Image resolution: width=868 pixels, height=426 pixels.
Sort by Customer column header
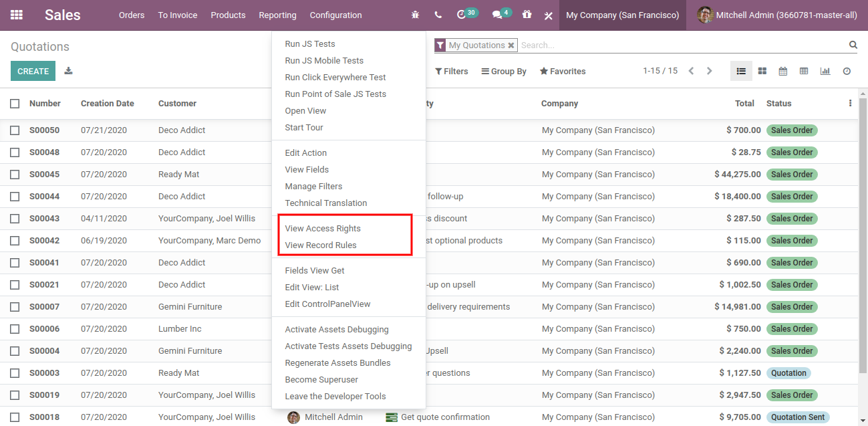[177, 104]
